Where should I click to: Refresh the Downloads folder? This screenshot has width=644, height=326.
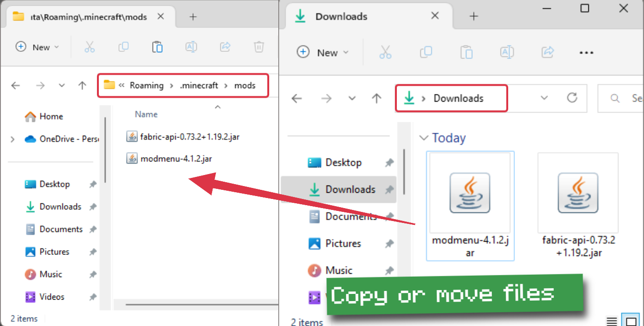572,98
